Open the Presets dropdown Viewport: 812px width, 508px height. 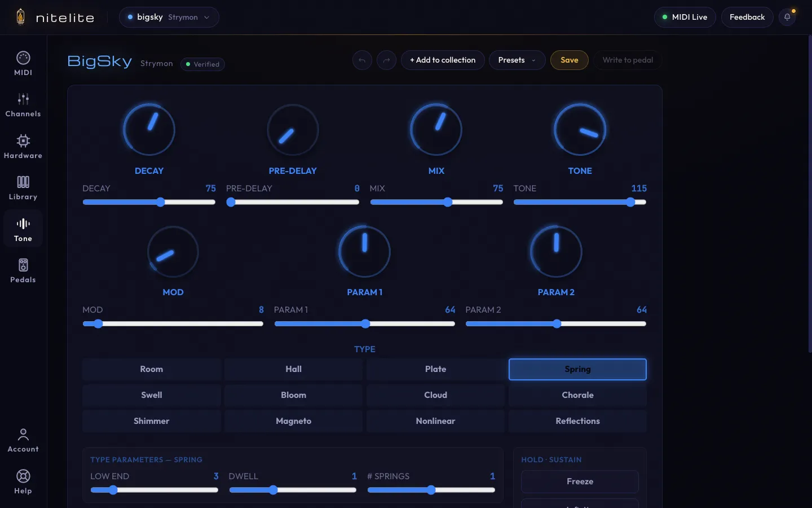pyautogui.click(x=517, y=60)
